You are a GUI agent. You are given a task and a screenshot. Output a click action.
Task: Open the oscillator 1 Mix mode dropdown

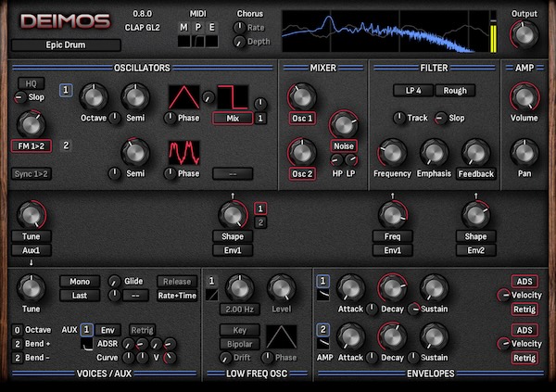pos(233,118)
